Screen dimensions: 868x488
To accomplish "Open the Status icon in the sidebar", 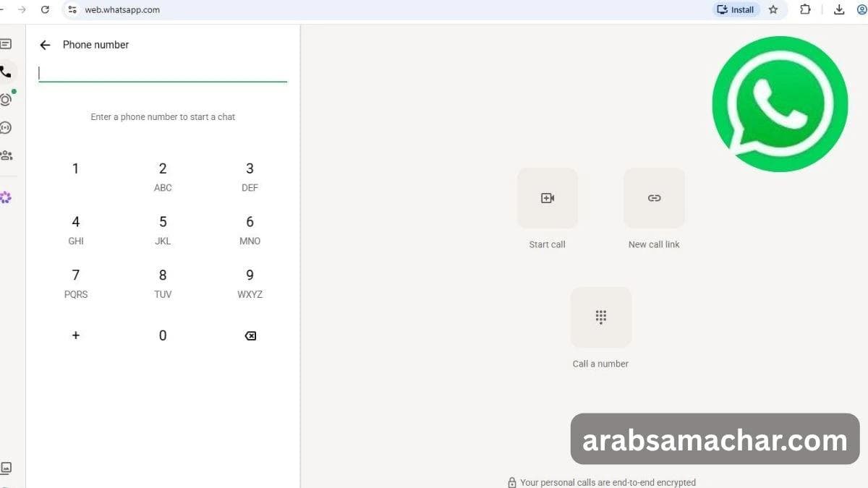I will (6, 100).
